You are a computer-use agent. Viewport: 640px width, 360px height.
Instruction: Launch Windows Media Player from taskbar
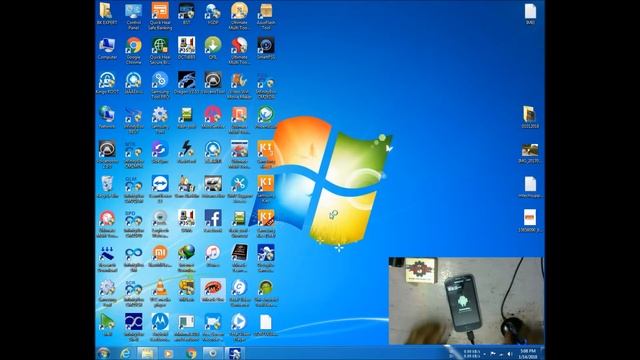click(168, 353)
